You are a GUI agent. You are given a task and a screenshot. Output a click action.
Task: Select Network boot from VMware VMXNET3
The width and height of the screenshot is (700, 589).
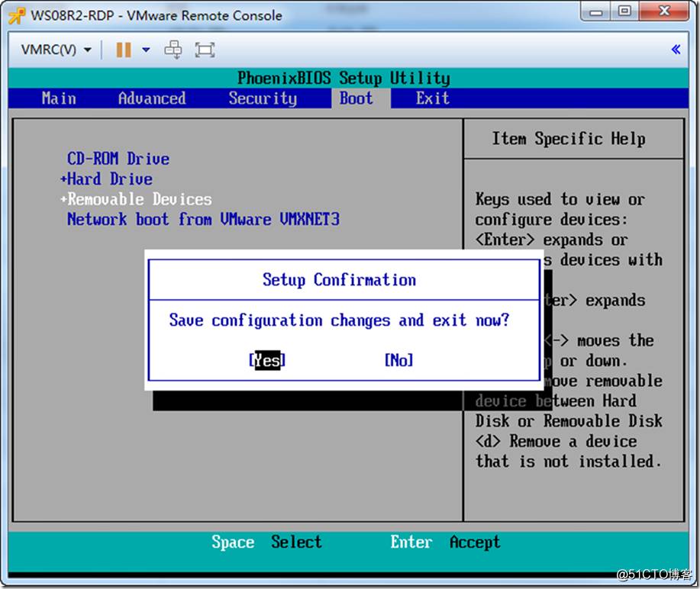click(x=203, y=220)
